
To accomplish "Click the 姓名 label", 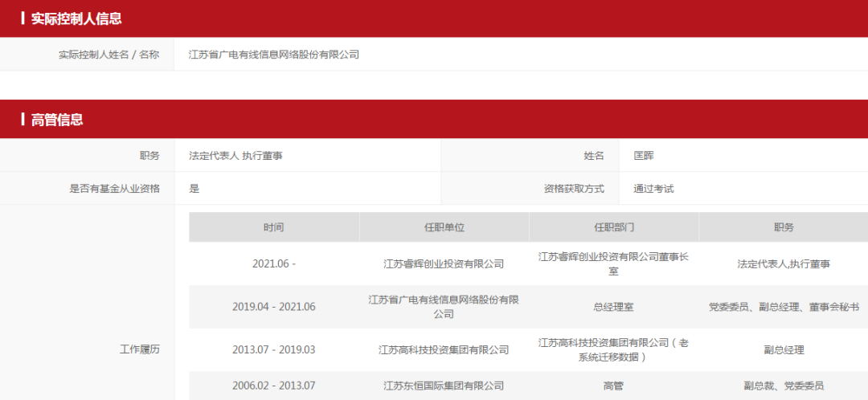I will [594, 156].
